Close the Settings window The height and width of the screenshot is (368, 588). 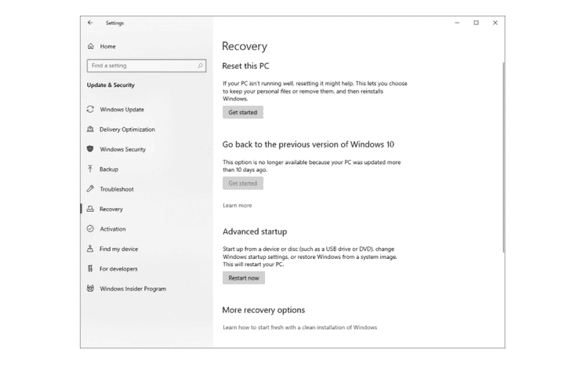[x=495, y=23]
